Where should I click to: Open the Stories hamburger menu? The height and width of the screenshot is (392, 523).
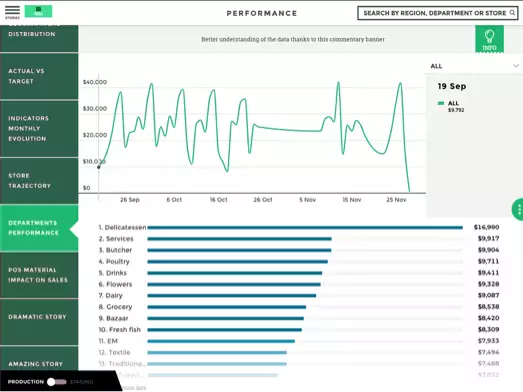click(x=12, y=12)
